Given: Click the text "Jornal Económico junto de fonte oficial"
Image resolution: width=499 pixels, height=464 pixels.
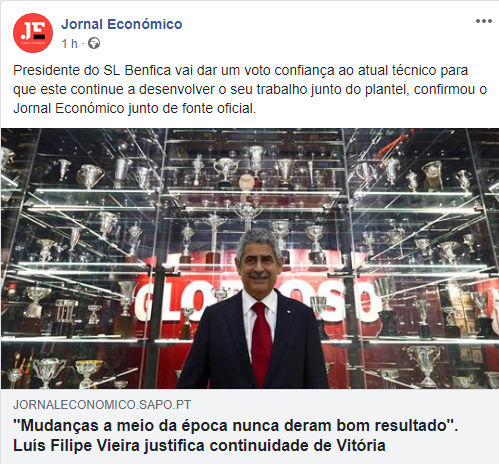Looking at the screenshot, I should click(x=134, y=108).
